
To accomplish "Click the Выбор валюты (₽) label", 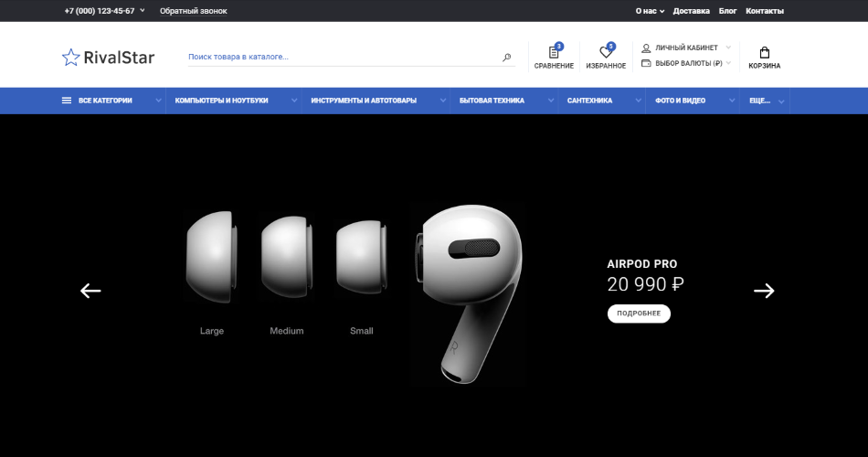I will click(689, 63).
